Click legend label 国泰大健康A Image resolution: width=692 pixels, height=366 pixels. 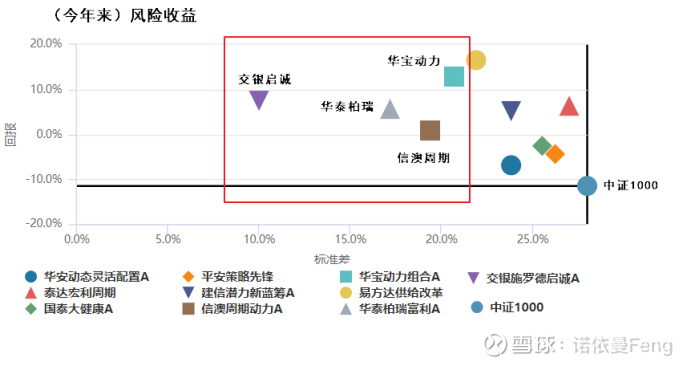78,309
